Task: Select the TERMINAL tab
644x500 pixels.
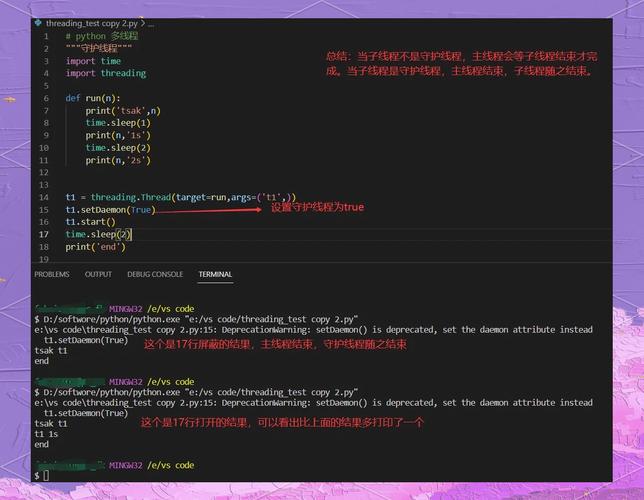Action: pyautogui.click(x=215, y=274)
